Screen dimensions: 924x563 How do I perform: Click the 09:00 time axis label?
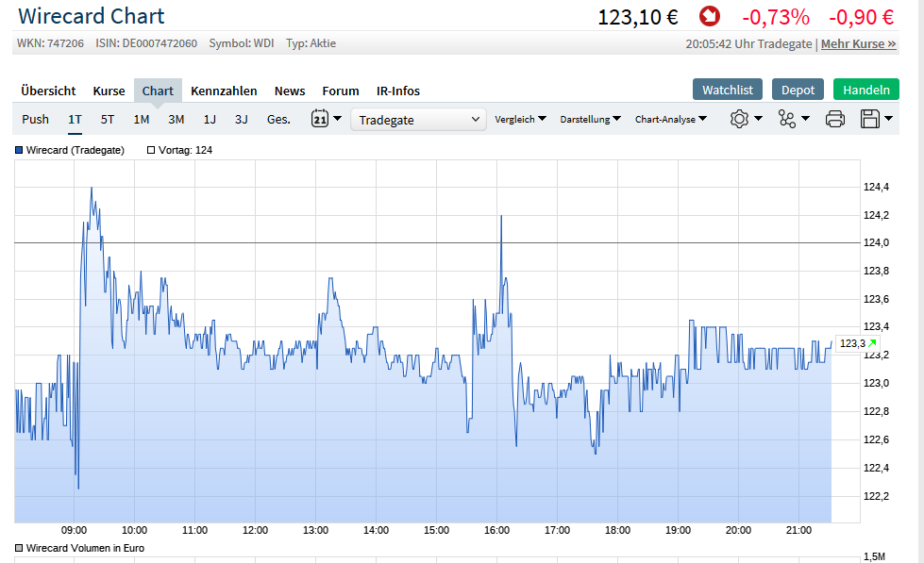pos(74,530)
